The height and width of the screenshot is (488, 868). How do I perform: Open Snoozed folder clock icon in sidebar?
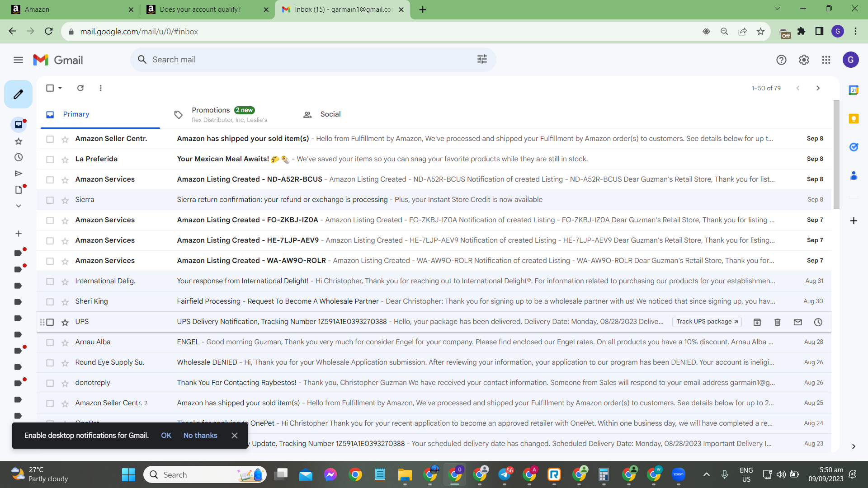point(19,157)
